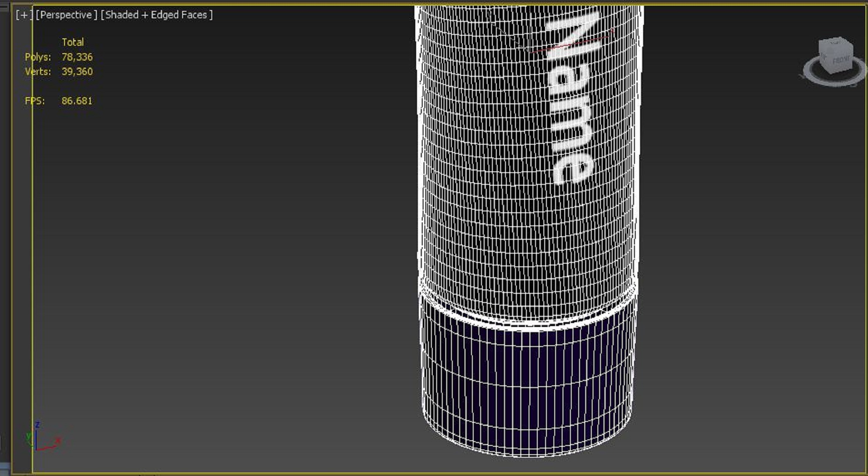Image resolution: width=868 pixels, height=476 pixels.
Task: Click the left side face of the ViewCube
Action: [823, 57]
